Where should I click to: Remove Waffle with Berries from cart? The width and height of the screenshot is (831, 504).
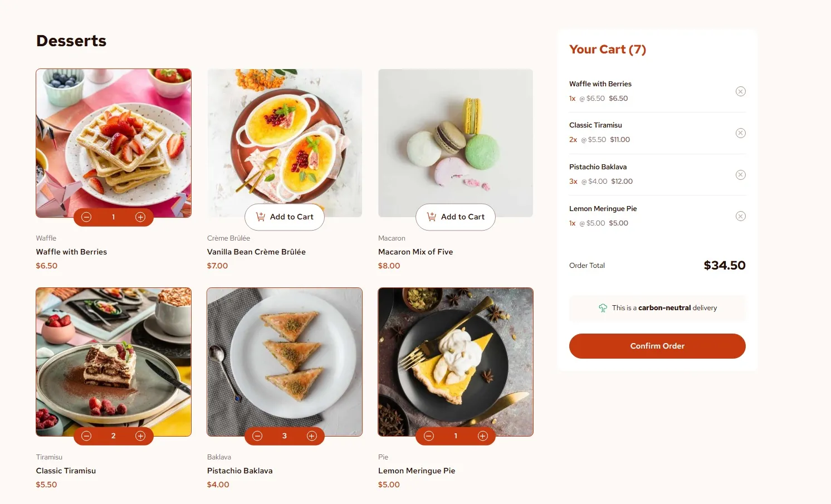point(740,91)
